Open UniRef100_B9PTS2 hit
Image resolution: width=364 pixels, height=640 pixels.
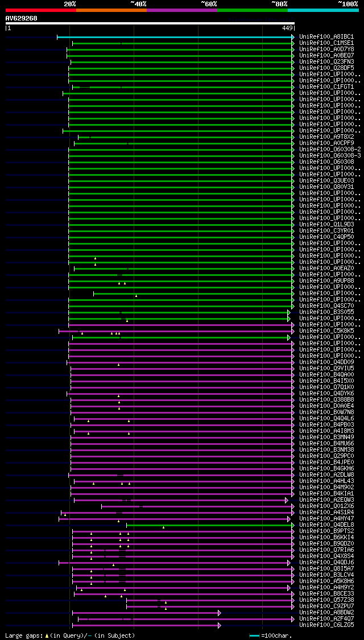[326, 531]
